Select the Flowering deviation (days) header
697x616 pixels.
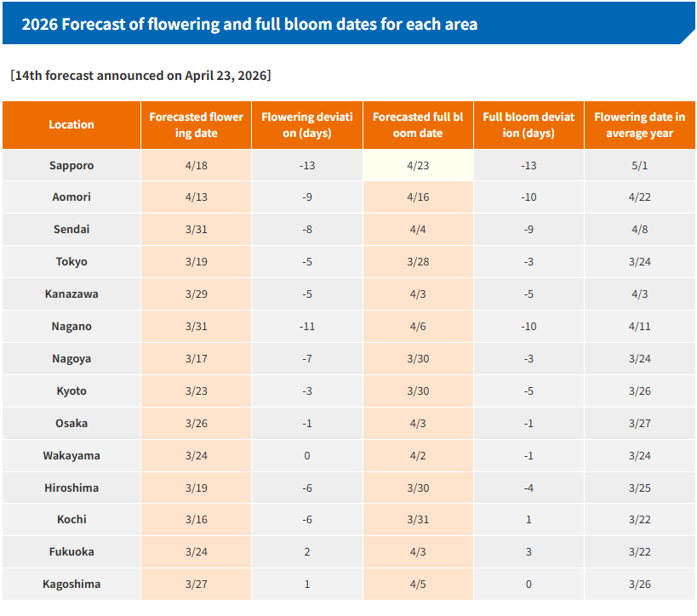coord(307,125)
